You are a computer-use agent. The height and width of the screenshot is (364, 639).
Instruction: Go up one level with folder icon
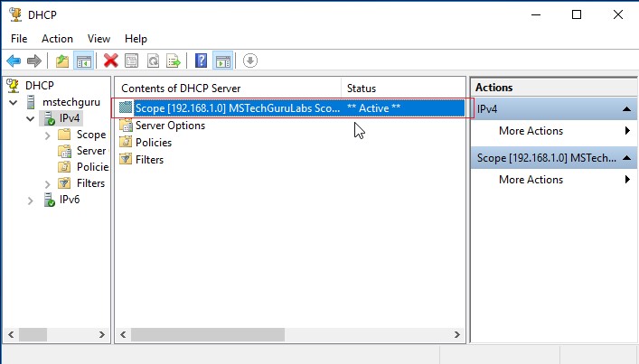point(62,61)
